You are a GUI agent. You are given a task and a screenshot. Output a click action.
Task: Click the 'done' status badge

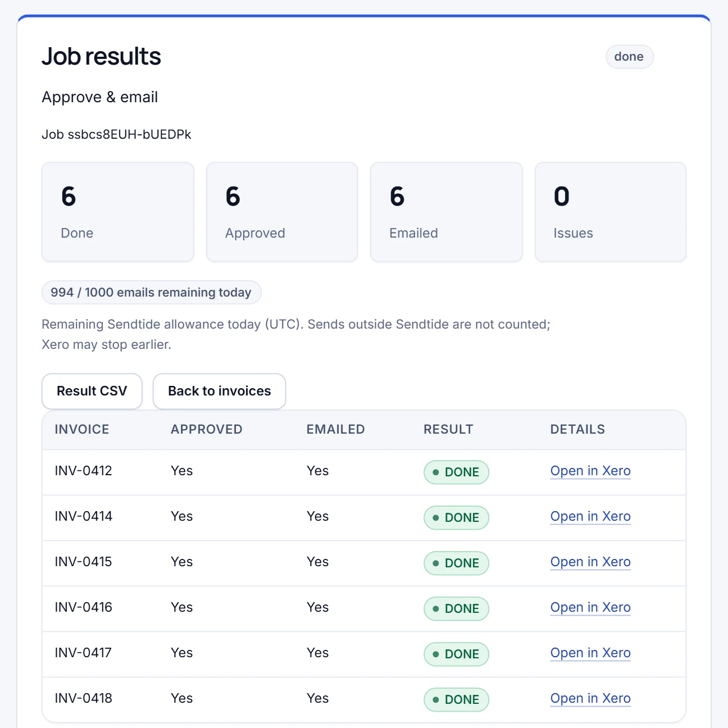[629, 57]
